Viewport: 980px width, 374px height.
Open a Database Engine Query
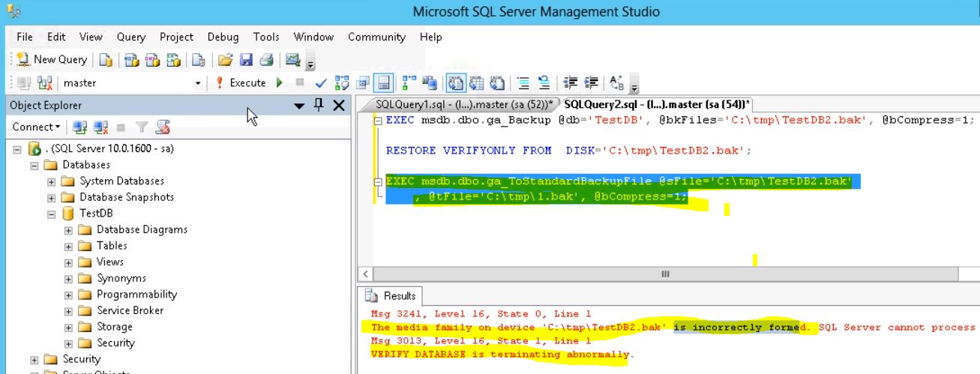pos(106,60)
